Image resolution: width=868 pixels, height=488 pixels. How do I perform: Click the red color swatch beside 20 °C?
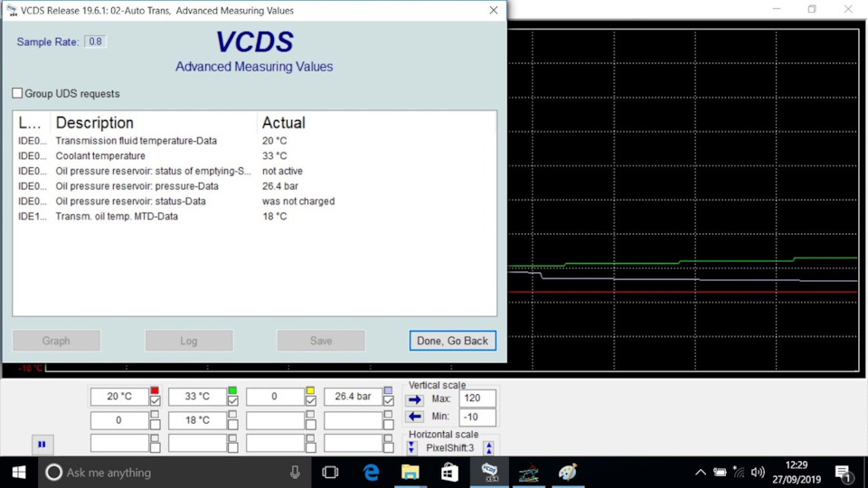point(155,390)
